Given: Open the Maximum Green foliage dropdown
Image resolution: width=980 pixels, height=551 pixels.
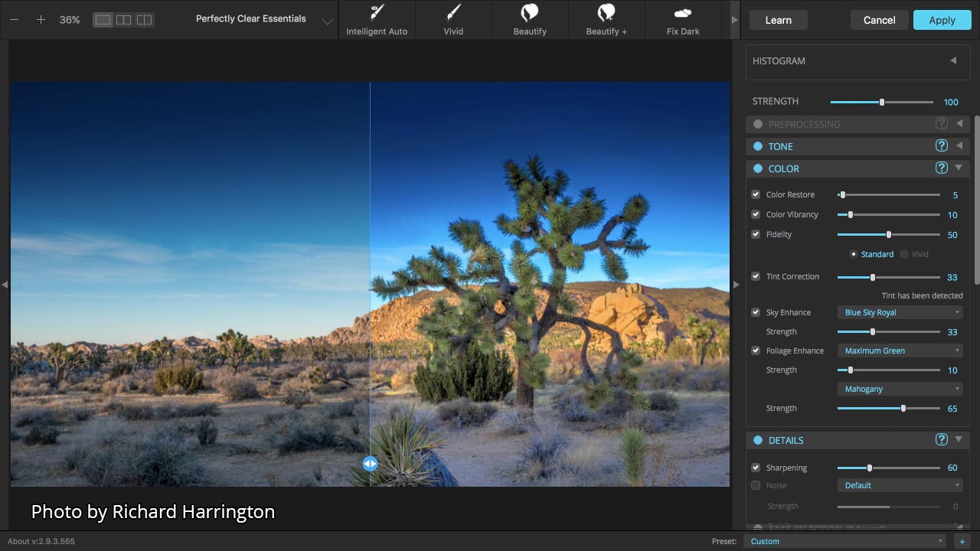Looking at the screenshot, I should (x=900, y=350).
